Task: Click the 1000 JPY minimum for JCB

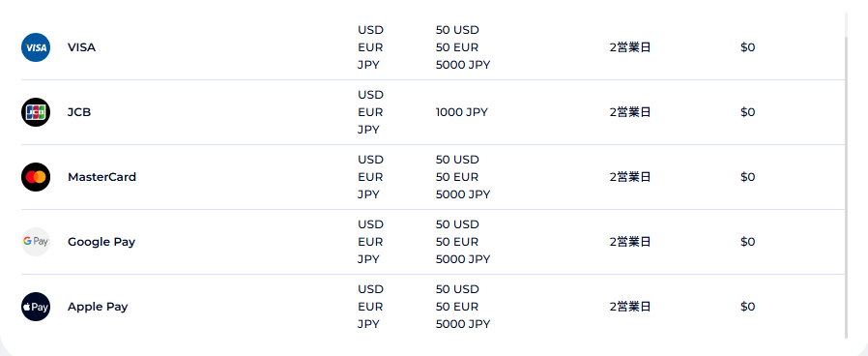Action: [462, 112]
